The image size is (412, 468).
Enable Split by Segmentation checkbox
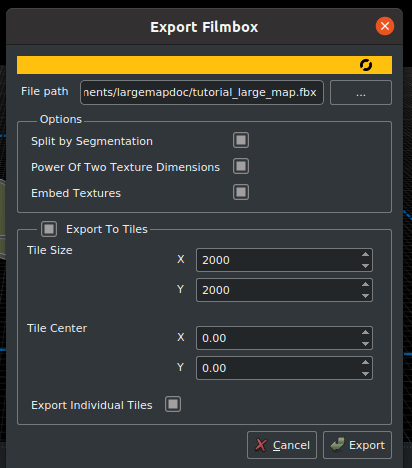pos(241,140)
